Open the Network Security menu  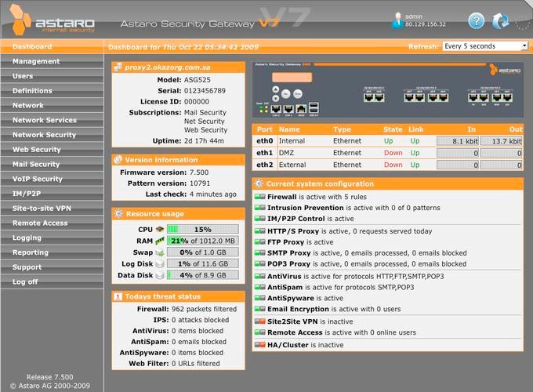pos(52,135)
